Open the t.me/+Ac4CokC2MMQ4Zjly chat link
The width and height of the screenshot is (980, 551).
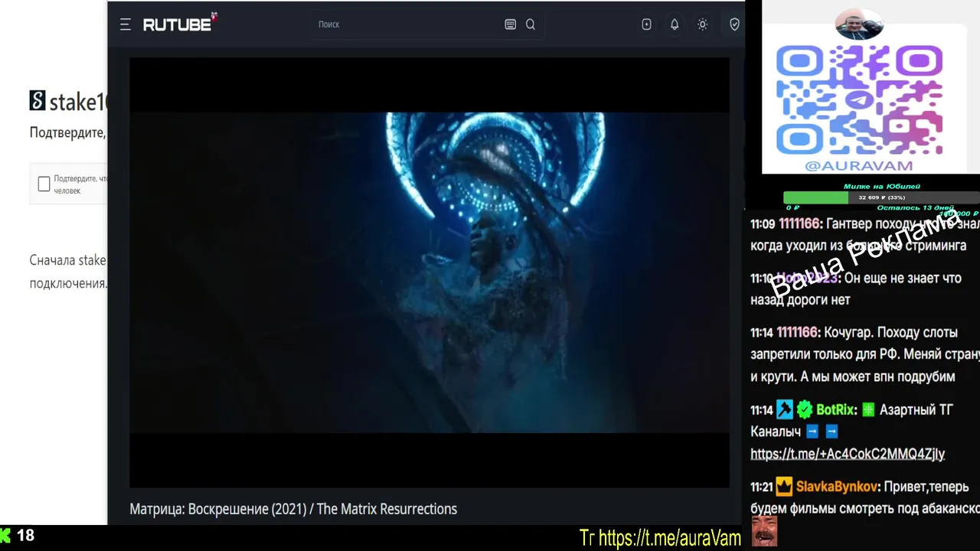(848, 454)
